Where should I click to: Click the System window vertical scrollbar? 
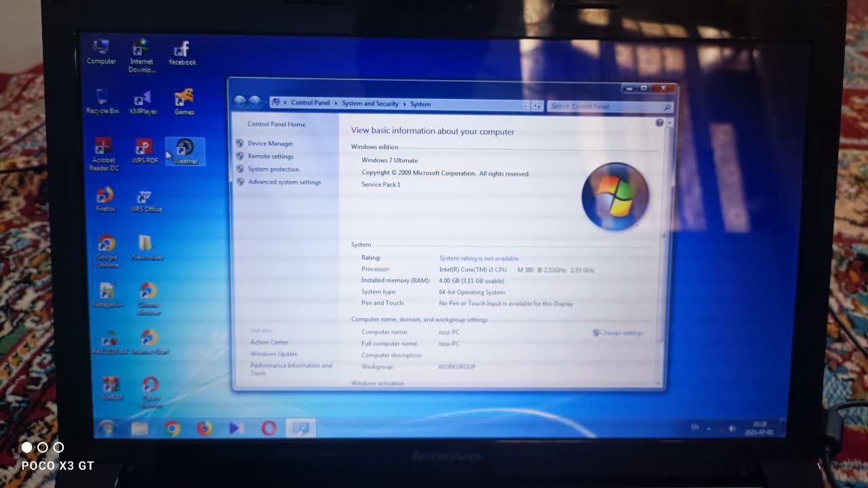click(665, 253)
